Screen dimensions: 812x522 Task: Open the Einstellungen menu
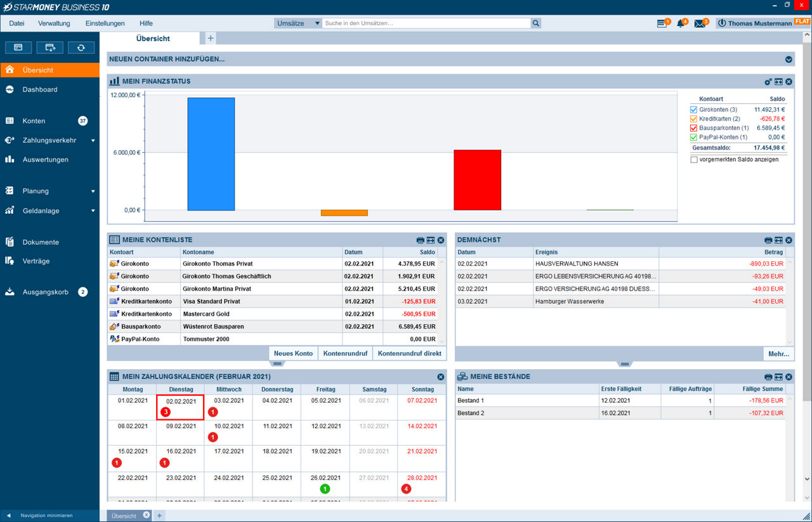click(x=105, y=23)
